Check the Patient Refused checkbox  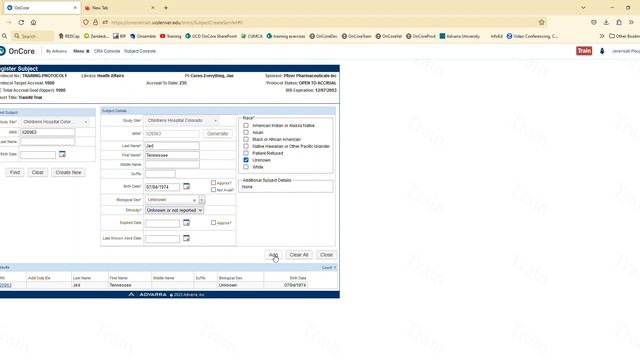[x=246, y=153]
